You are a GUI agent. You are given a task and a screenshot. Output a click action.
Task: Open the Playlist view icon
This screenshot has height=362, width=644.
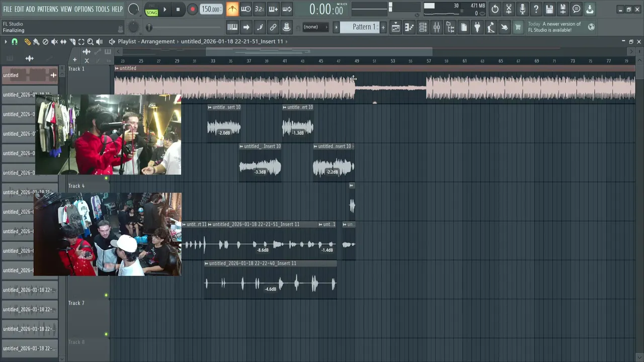click(x=396, y=27)
